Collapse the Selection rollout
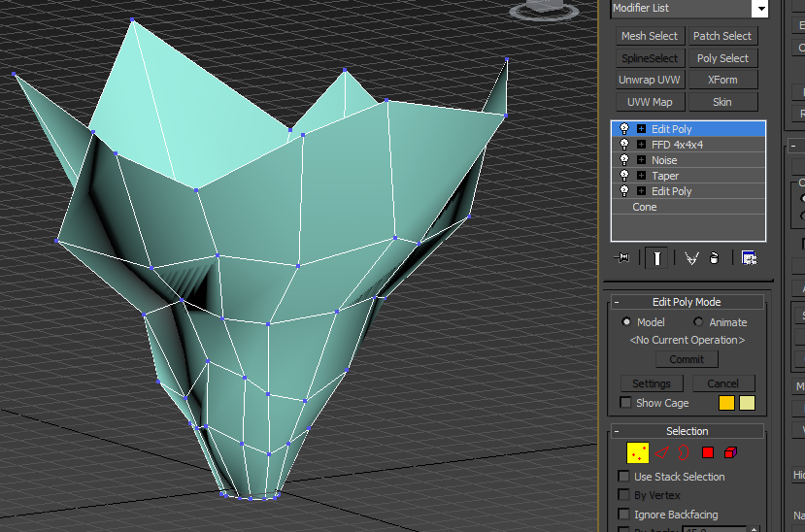805x532 pixels. point(617,431)
